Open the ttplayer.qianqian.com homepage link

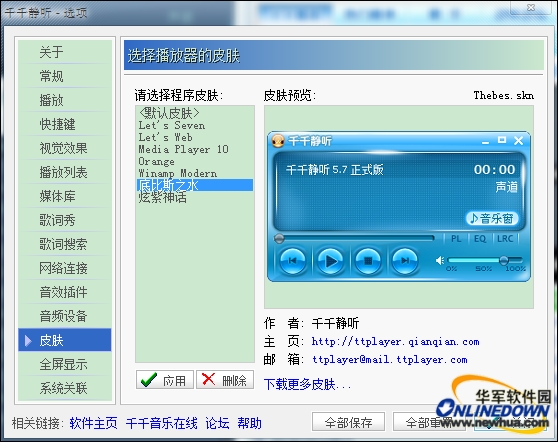click(395, 342)
